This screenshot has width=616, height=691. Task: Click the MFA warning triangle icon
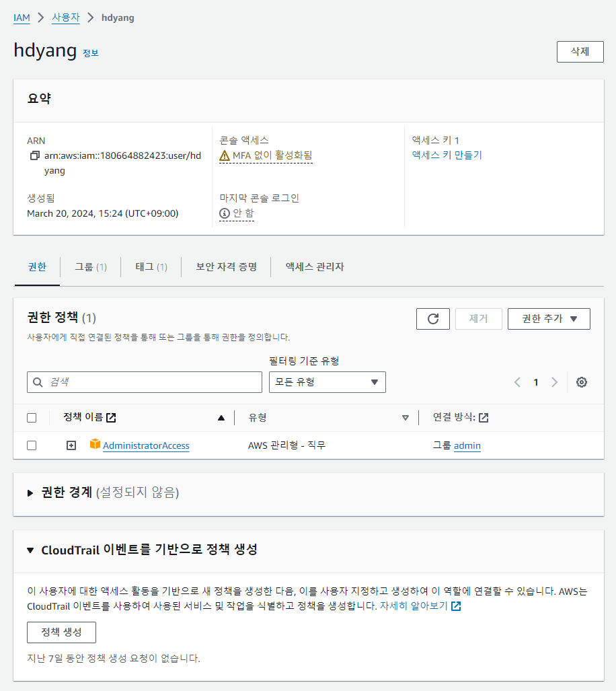coord(225,155)
